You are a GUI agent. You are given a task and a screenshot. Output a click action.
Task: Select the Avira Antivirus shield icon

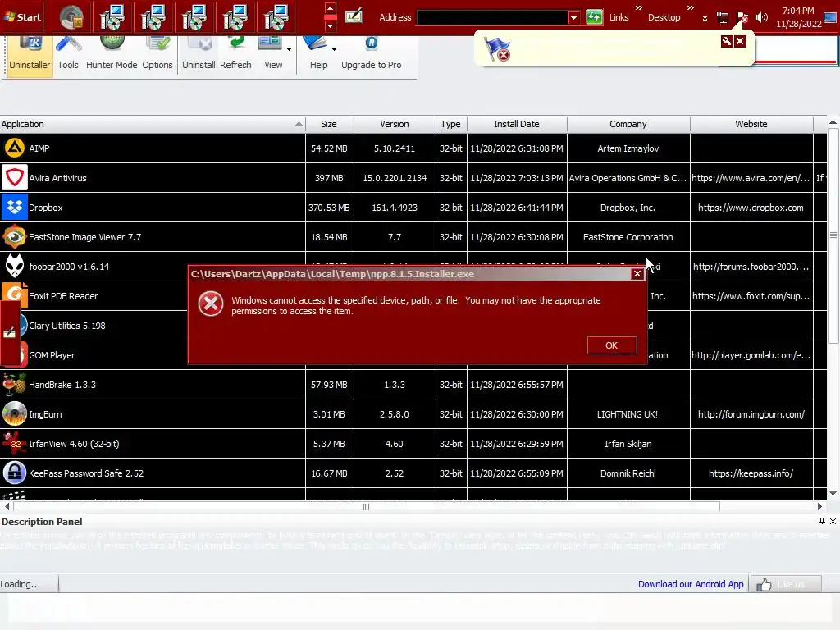coord(15,177)
